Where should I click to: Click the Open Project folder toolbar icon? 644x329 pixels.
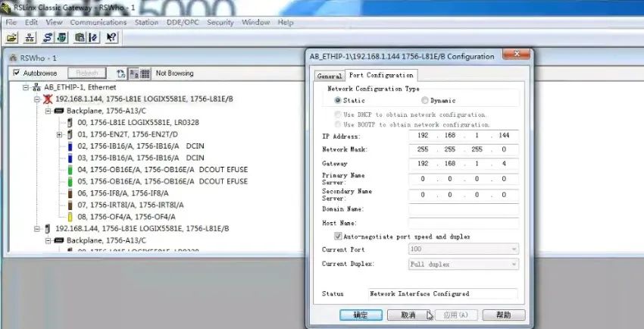pyautogui.click(x=12, y=37)
